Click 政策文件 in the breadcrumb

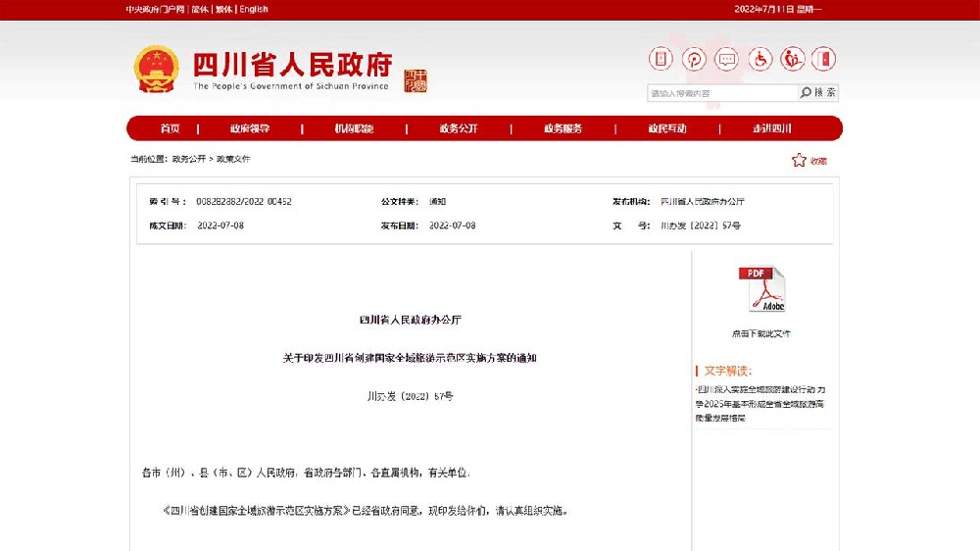coord(233,159)
